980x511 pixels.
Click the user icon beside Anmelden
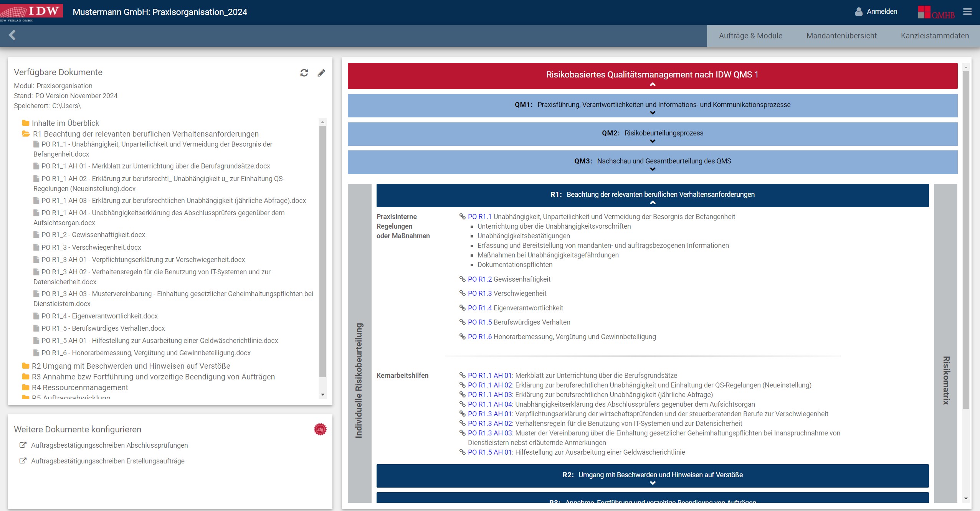[x=859, y=12]
